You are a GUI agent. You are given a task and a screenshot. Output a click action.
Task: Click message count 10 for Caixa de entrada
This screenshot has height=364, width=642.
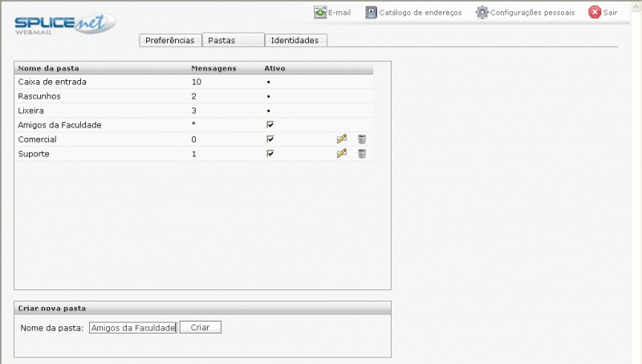pos(197,82)
